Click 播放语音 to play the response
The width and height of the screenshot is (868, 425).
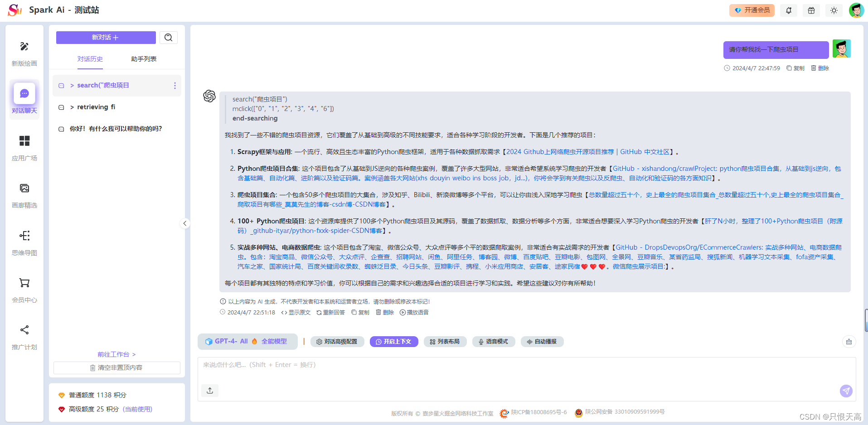(414, 313)
